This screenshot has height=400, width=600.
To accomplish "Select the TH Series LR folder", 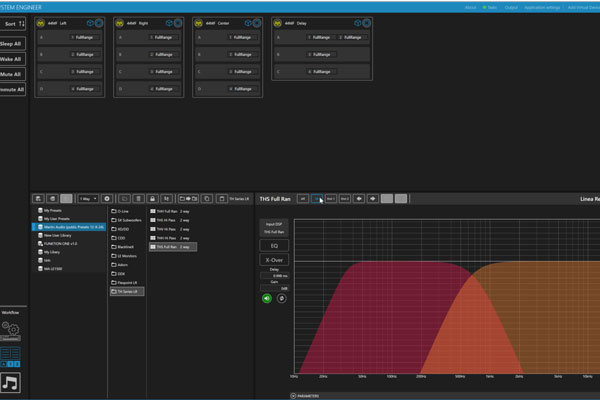I will (126, 291).
